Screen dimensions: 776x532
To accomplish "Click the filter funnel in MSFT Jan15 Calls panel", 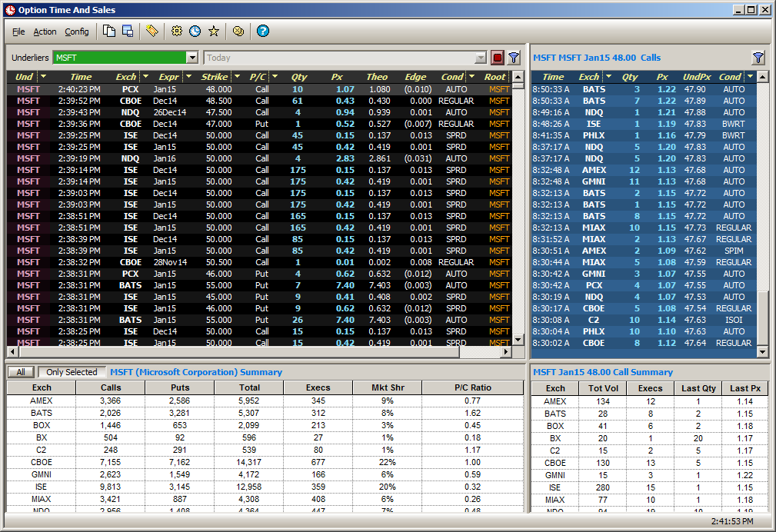I will pos(758,58).
